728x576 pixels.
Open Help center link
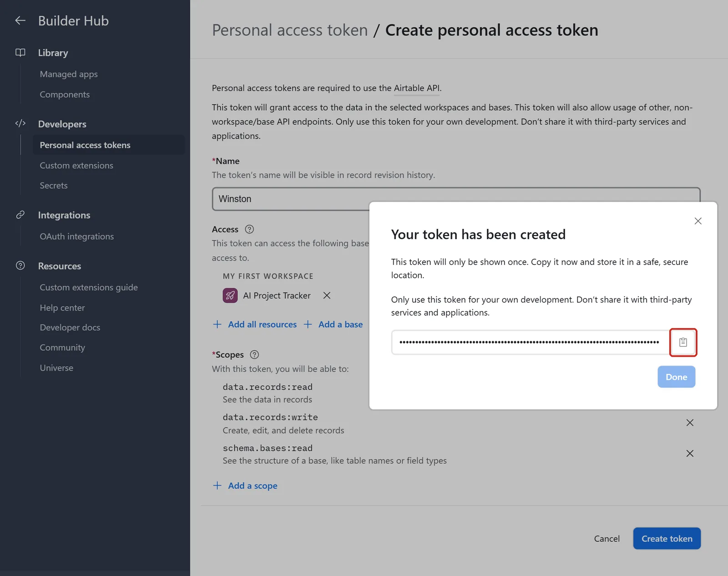pyautogui.click(x=62, y=308)
